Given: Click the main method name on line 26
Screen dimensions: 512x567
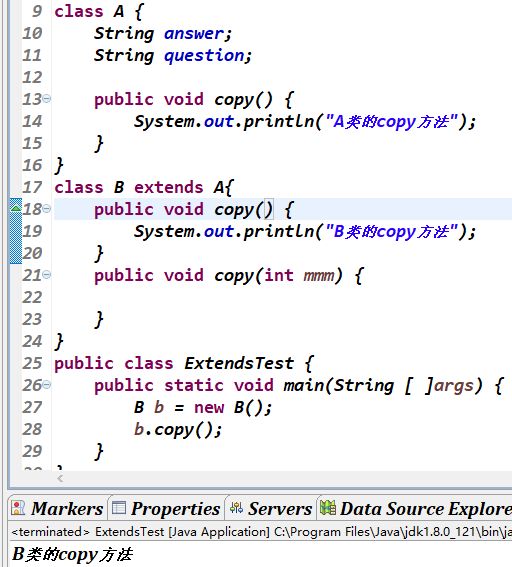Looking at the screenshot, I should coord(304,385).
